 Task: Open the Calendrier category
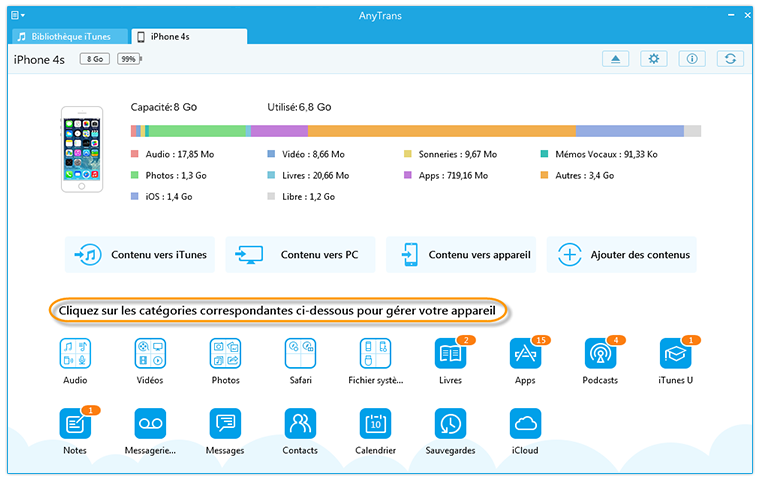coord(376,424)
